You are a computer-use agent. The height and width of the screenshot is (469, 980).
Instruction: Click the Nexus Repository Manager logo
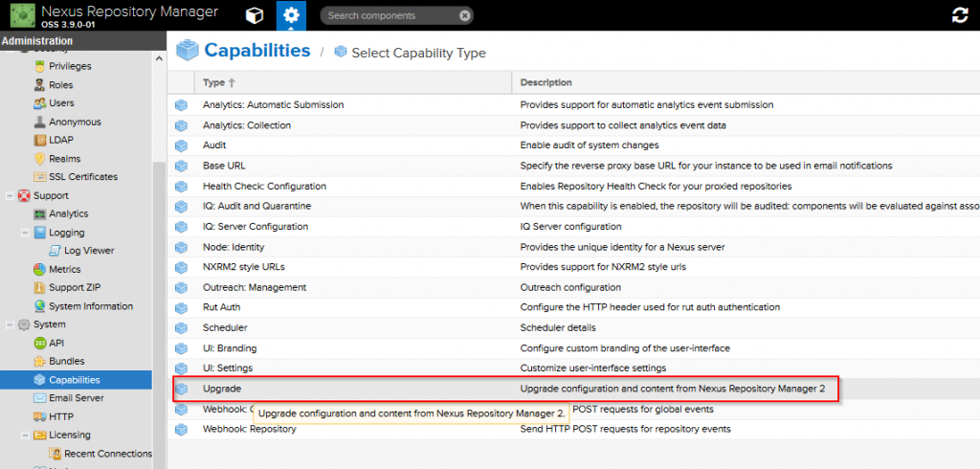point(20,16)
